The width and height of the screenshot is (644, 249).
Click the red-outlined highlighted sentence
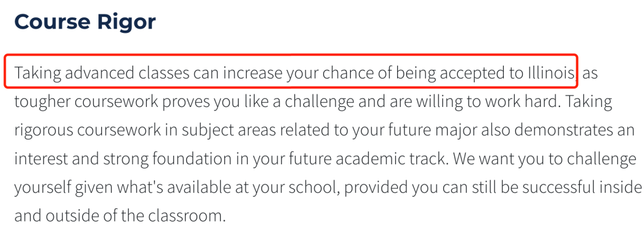tap(295, 73)
